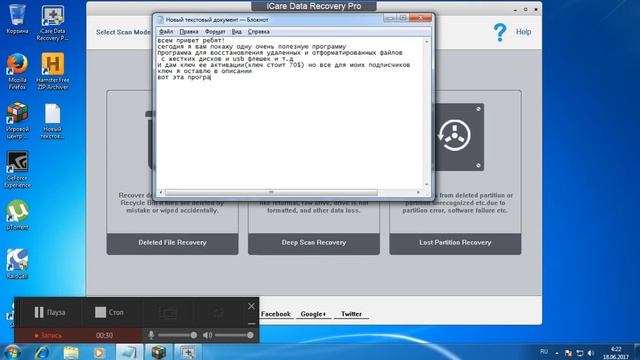The height and width of the screenshot is (360, 640).
Task: Open the Twitter link in iCare
Action: click(x=351, y=314)
